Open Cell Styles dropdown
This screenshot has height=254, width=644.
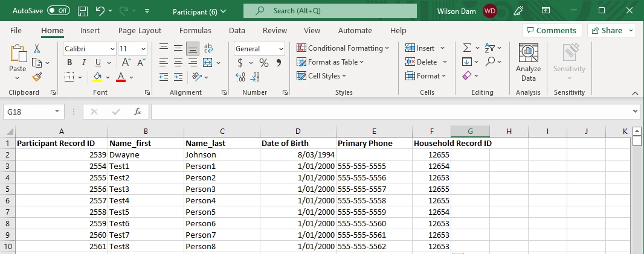coord(321,76)
